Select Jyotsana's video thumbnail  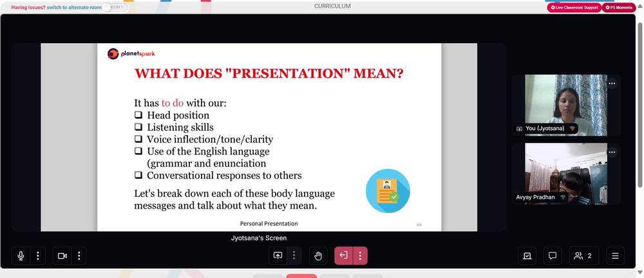pos(566,105)
